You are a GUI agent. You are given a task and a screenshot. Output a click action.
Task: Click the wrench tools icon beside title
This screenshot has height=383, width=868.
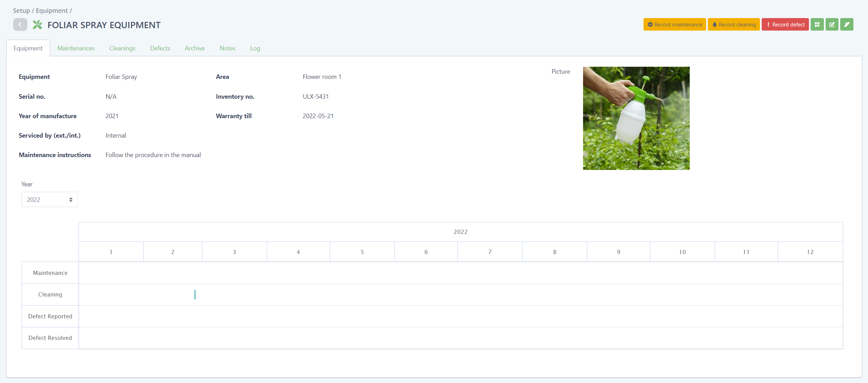pyautogui.click(x=38, y=25)
